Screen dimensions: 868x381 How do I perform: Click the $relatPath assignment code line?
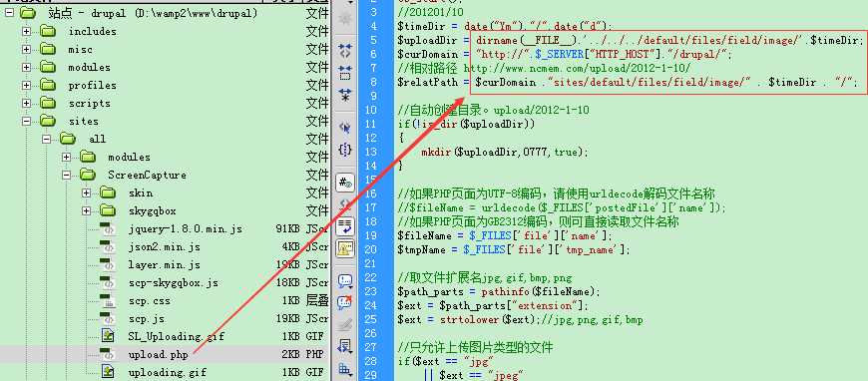[628, 82]
